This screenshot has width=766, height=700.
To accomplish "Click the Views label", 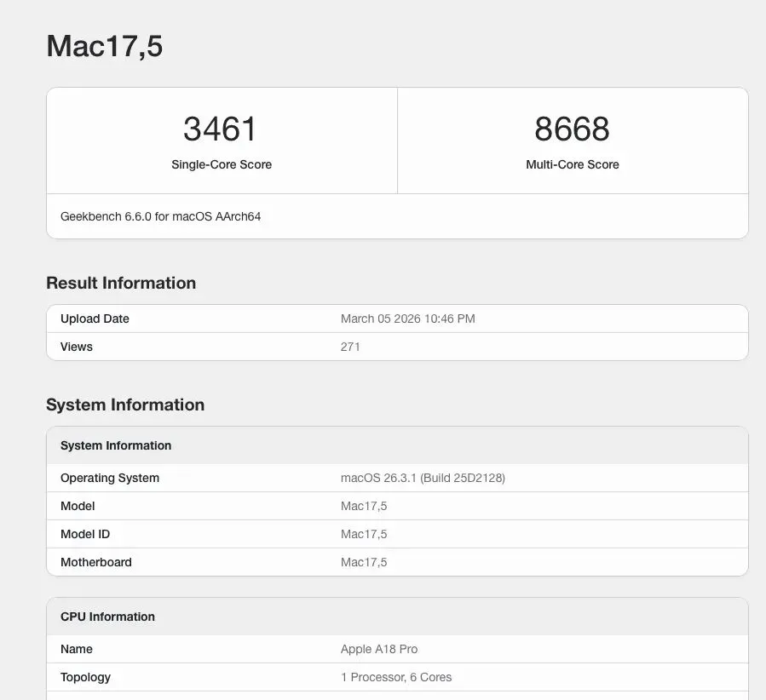I will tap(76, 347).
